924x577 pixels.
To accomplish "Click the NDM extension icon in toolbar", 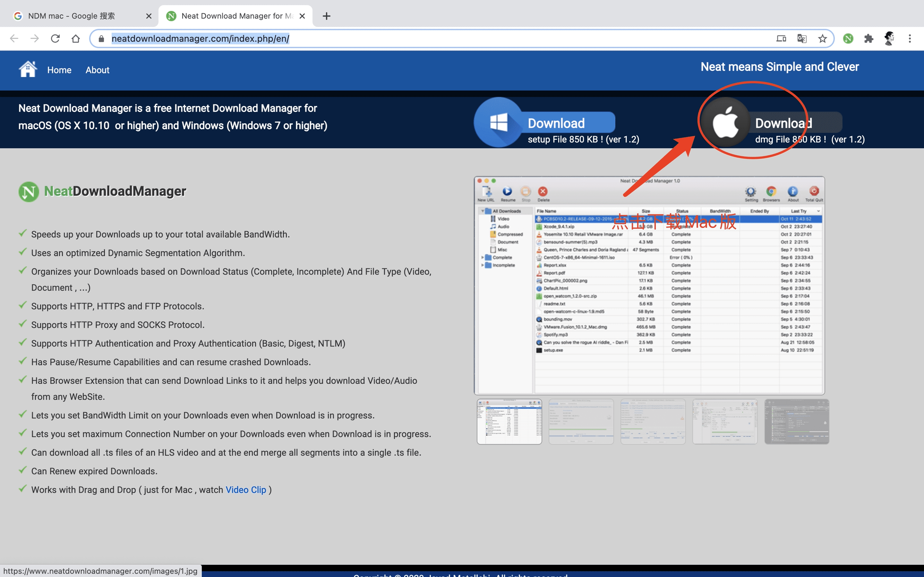I will click(848, 39).
